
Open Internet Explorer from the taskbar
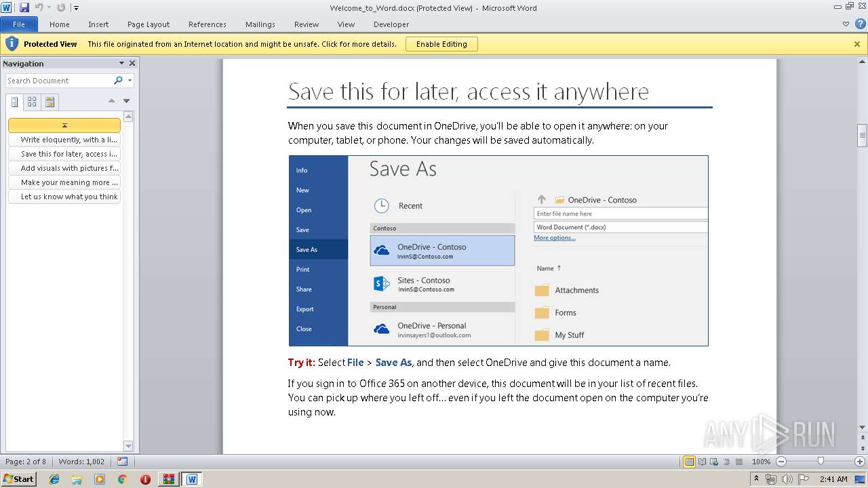(x=54, y=479)
